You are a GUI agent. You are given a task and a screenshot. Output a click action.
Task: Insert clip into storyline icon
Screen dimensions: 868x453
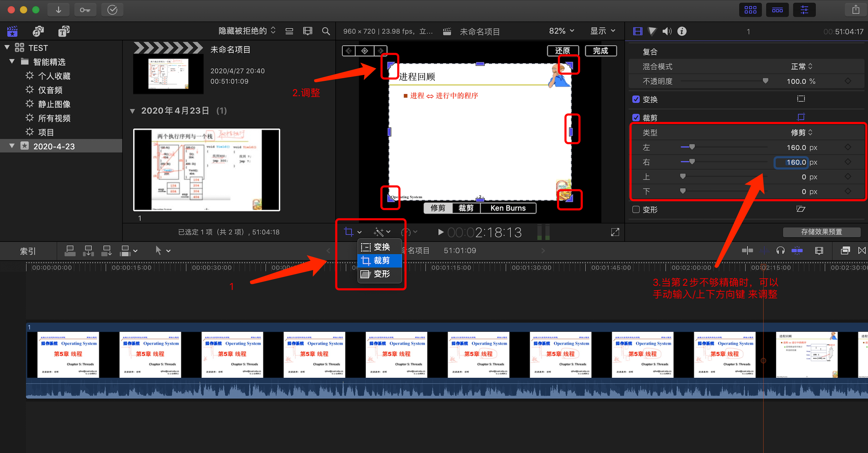click(88, 251)
